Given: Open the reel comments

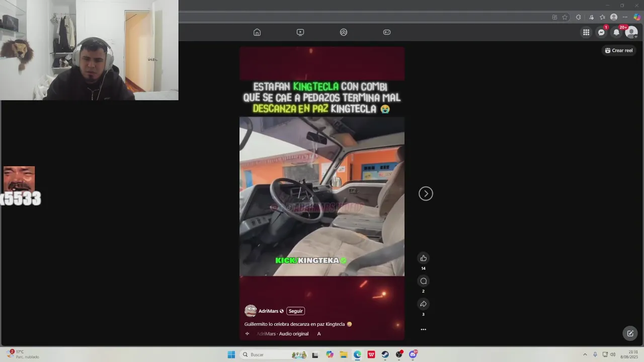Looking at the screenshot, I should 423,281.
